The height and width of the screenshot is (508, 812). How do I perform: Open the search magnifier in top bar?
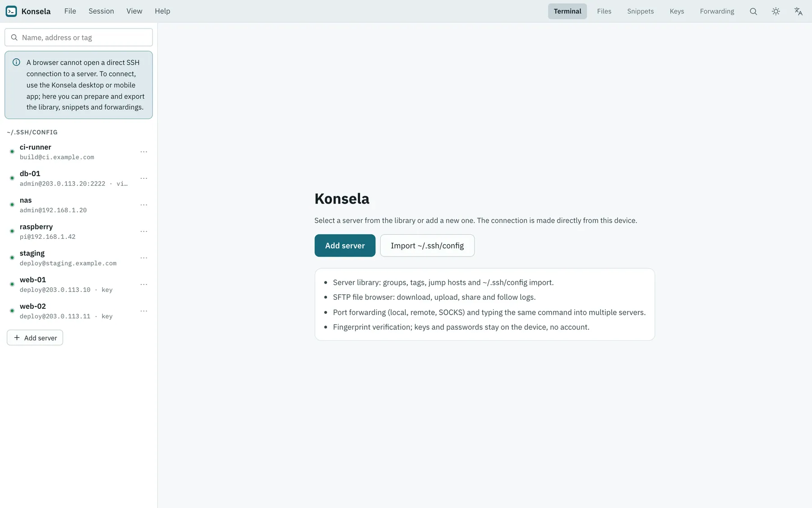tap(753, 11)
